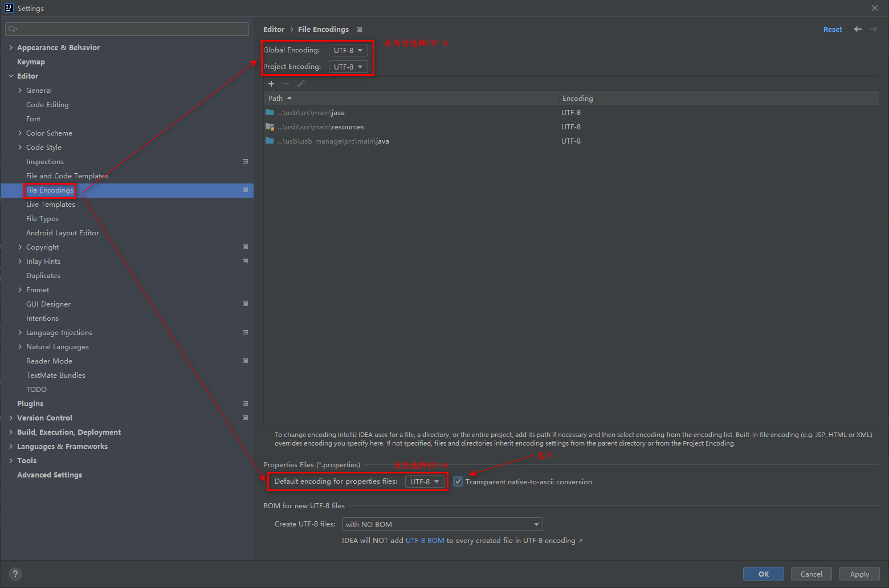Click the project icon on Reader Mode row
The image size is (889, 588).
(x=246, y=361)
